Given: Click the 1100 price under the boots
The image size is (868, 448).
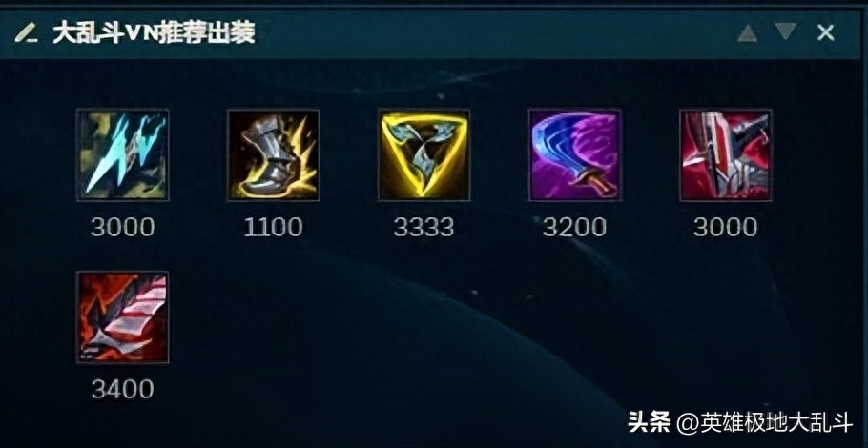Looking at the screenshot, I should click(x=274, y=227).
